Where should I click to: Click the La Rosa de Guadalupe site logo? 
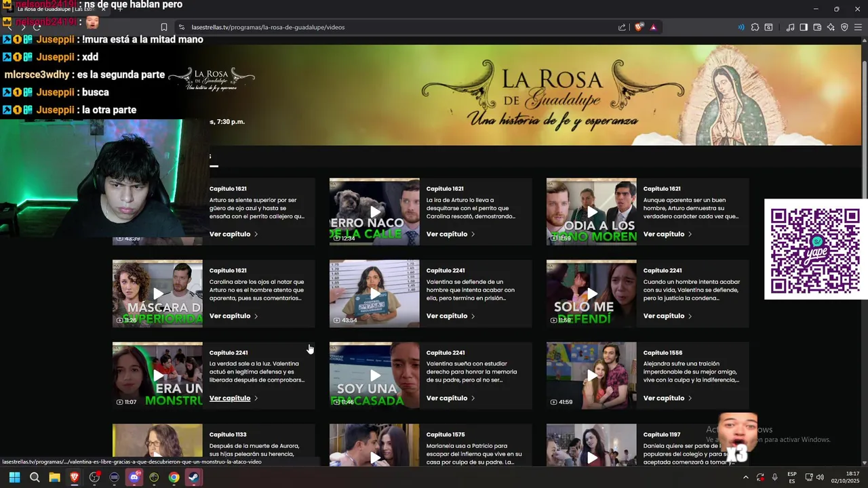point(212,78)
